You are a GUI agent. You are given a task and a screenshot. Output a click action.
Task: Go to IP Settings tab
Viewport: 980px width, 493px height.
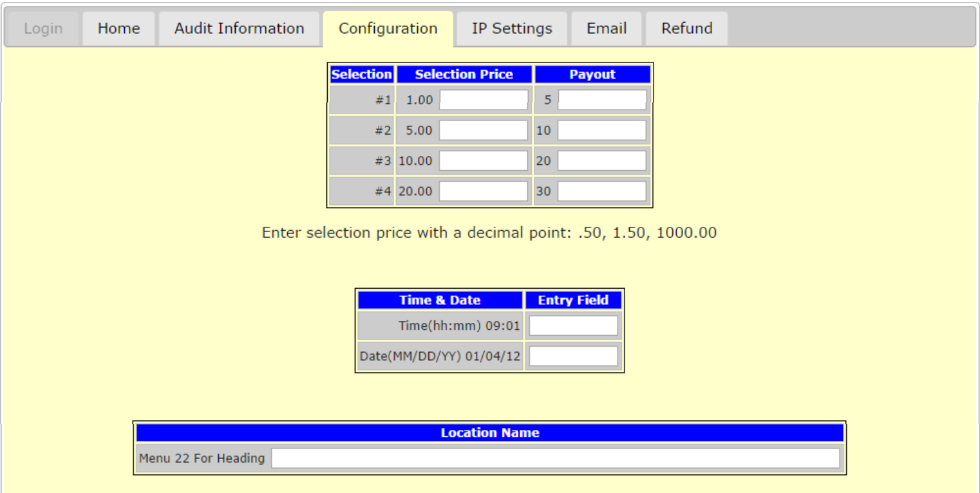click(x=512, y=28)
